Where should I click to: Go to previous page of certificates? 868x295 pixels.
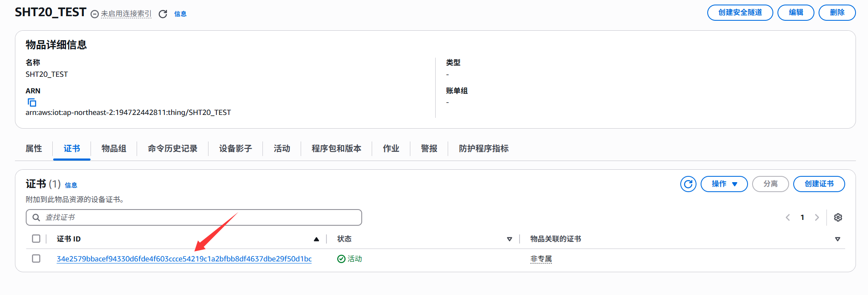coord(788,217)
